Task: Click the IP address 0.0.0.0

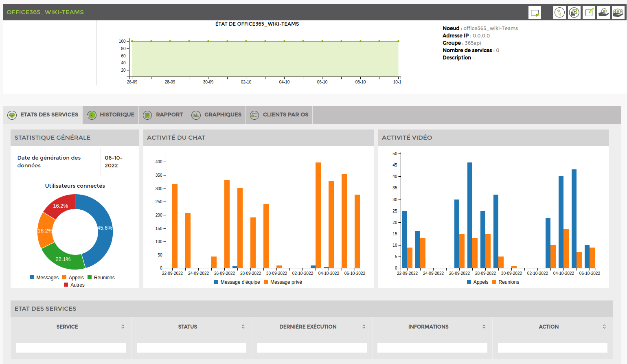Action: (x=481, y=36)
